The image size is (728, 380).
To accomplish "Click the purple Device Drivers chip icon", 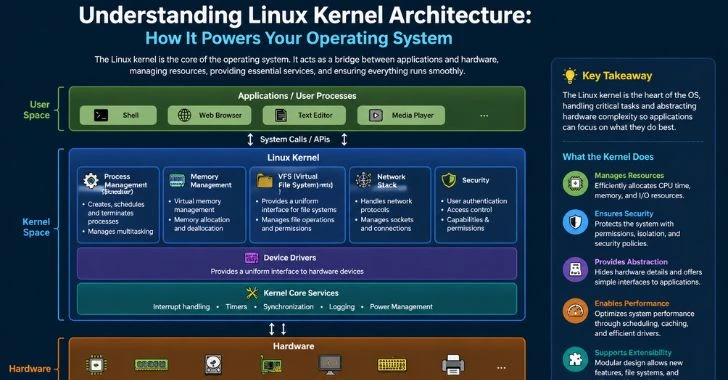I will tap(251, 258).
